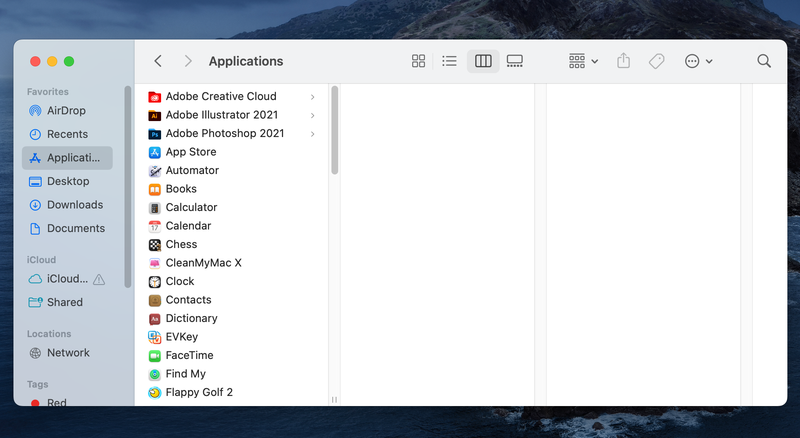Click the Calculator app icon
800x438 pixels.
click(155, 208)
